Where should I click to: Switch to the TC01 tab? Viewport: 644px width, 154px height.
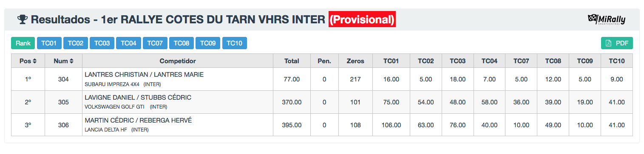click(49, 43)
